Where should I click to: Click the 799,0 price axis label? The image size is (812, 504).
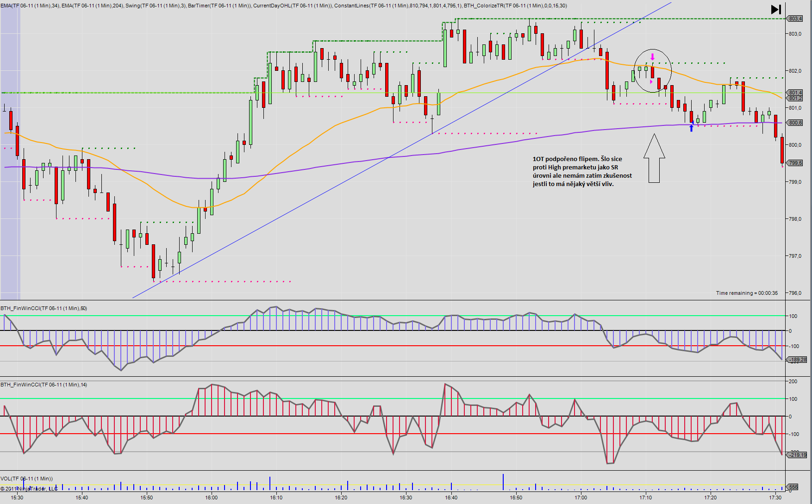795,182
